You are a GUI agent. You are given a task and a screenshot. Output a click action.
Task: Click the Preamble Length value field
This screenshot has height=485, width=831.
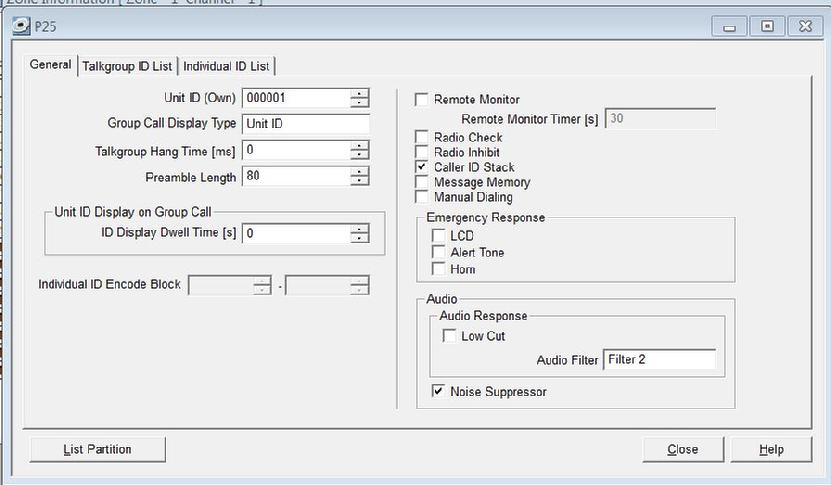(x=296, y=176)
